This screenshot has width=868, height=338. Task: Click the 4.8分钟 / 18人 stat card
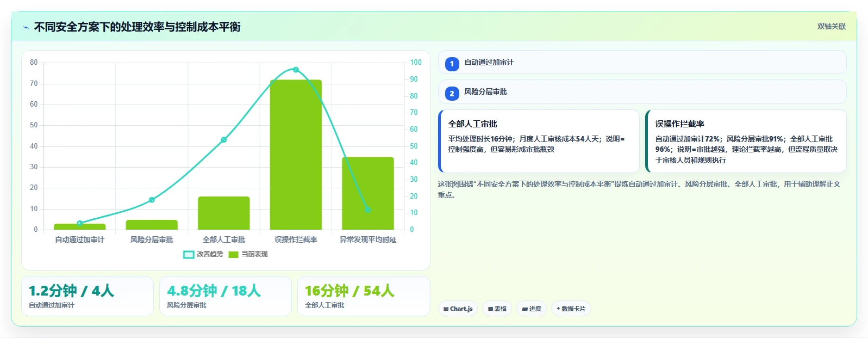(226, 296)
